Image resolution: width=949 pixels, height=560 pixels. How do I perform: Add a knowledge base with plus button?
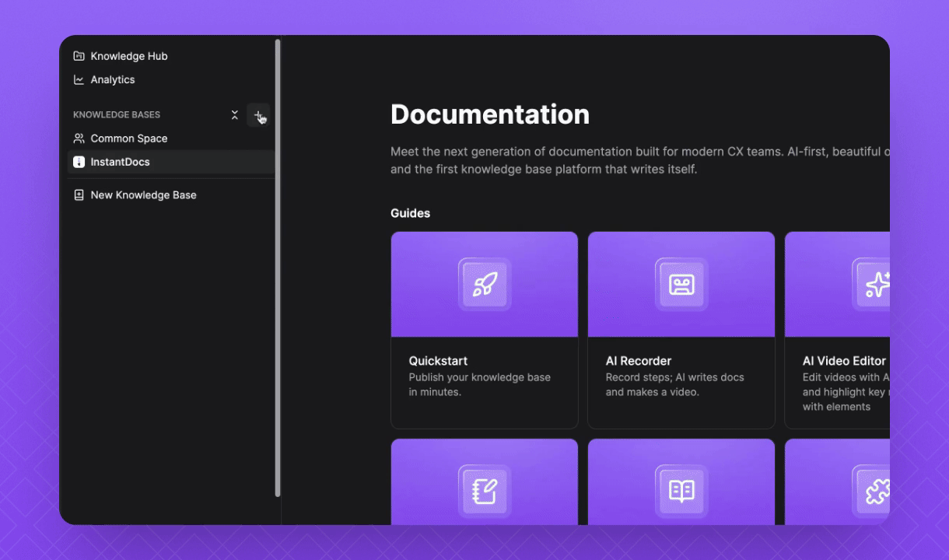(258, 115)
